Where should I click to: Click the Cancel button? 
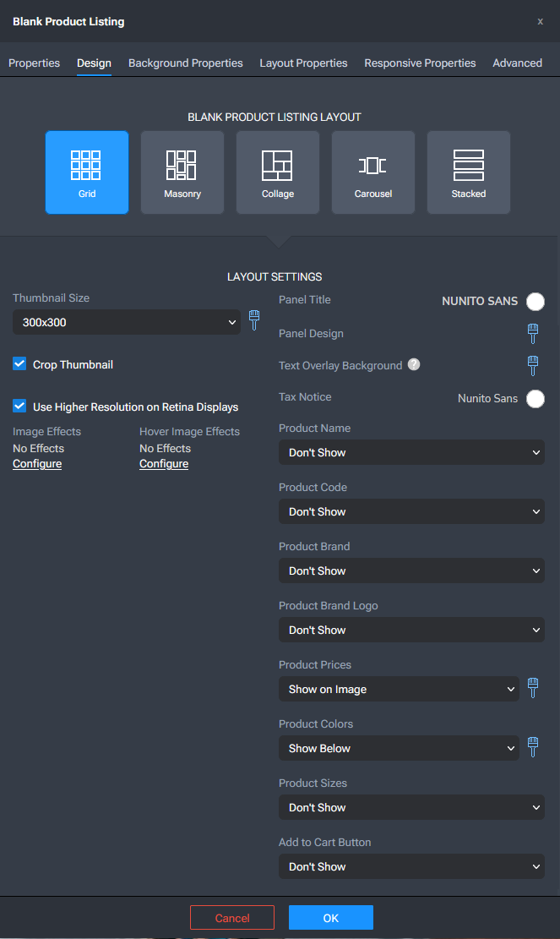(232, 917)
